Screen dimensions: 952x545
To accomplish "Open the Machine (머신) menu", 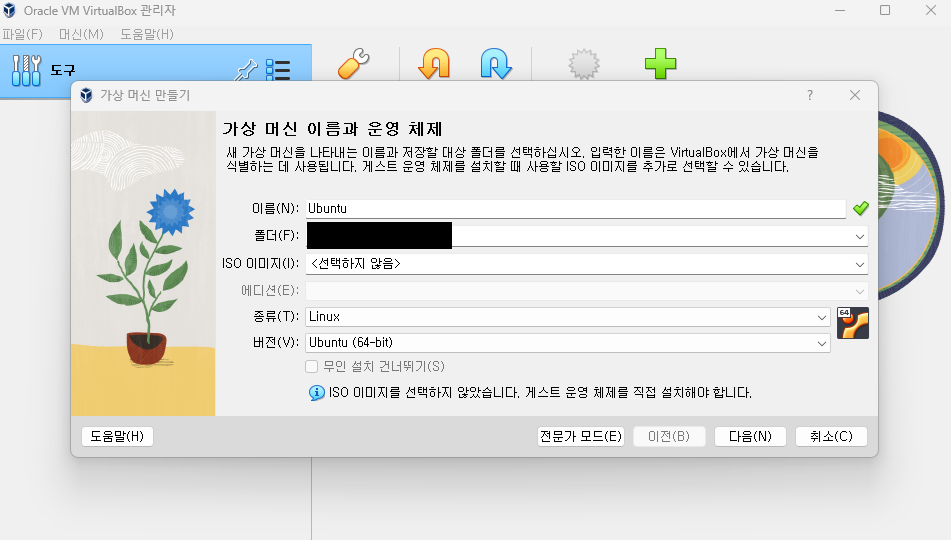I will point(81,34).
